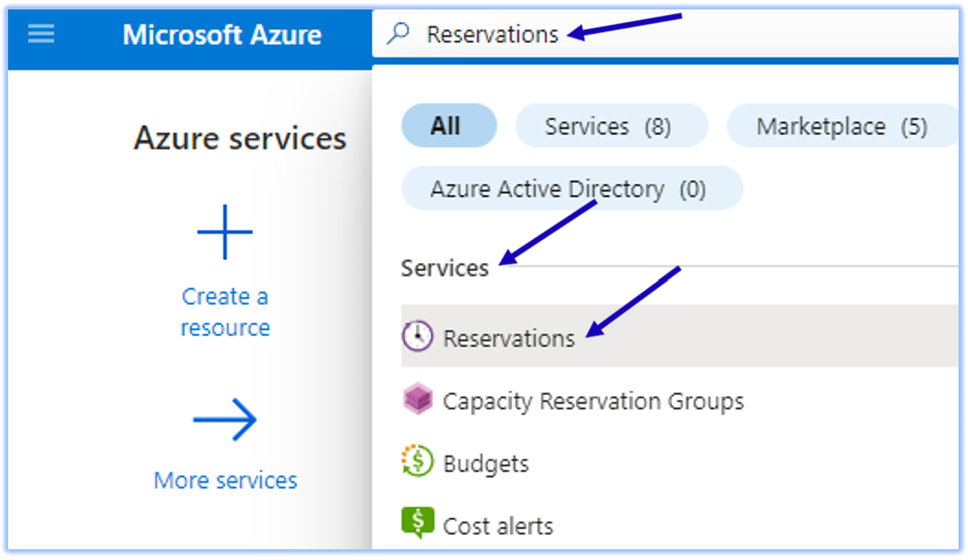Select the clock icon next to Reservations
Viewport: 968px width, 560px height.
click(417, 336)
